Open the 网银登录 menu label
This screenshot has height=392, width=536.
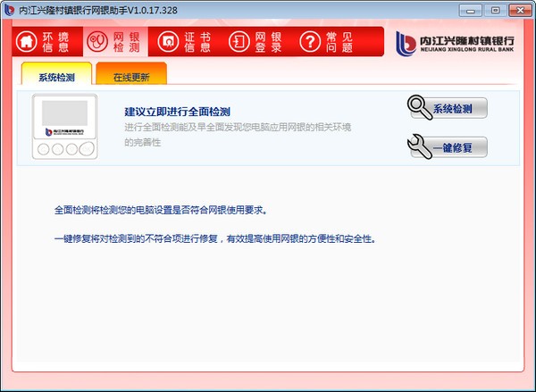click(268, 42)
